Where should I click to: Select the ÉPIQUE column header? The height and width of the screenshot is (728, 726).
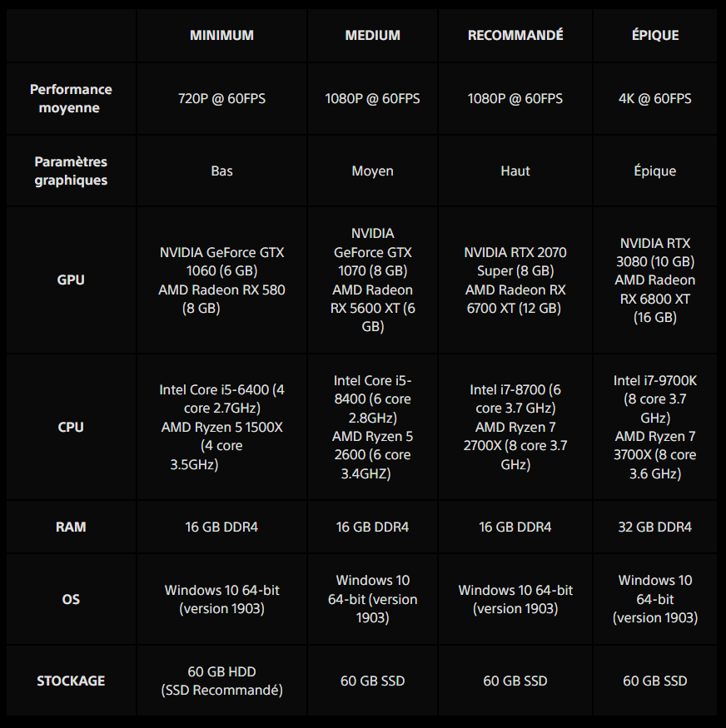(654, 35)
